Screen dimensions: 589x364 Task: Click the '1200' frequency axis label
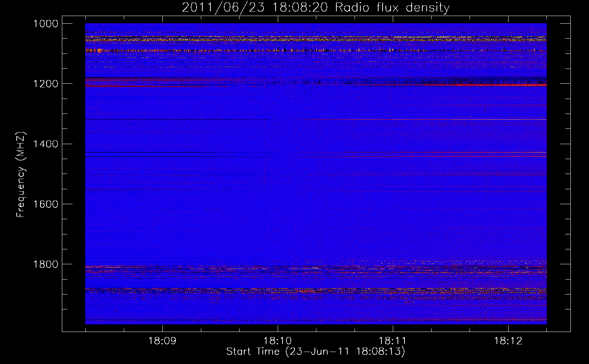46,84
